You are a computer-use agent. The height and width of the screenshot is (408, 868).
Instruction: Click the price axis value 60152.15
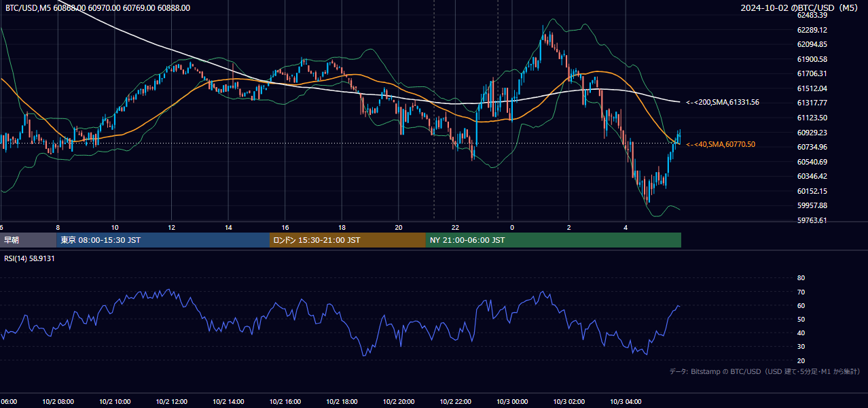click(812, 191)
